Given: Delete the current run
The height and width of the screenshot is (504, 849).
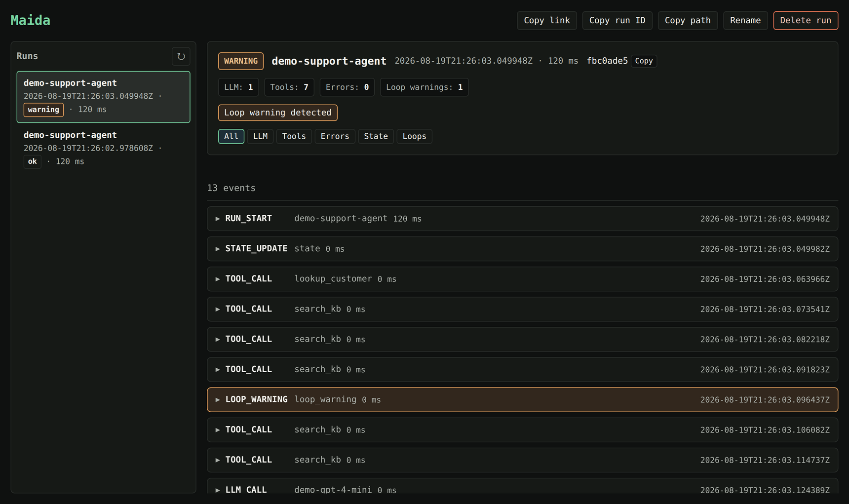Looking at the screenshot, I should [x=805, y=20].
